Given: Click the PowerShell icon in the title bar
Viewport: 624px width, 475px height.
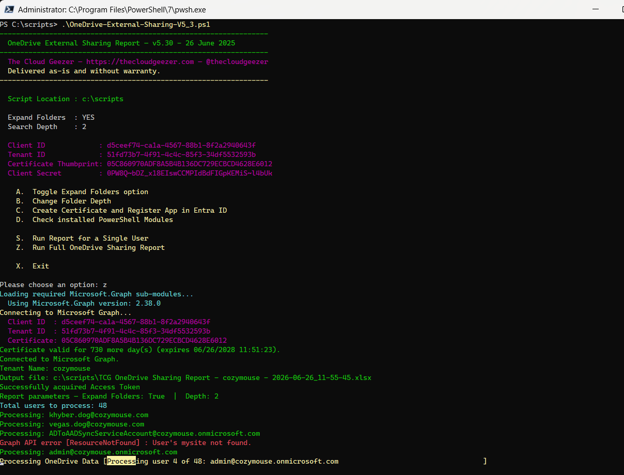Looking at the screenshot, I should coord(9,9).
